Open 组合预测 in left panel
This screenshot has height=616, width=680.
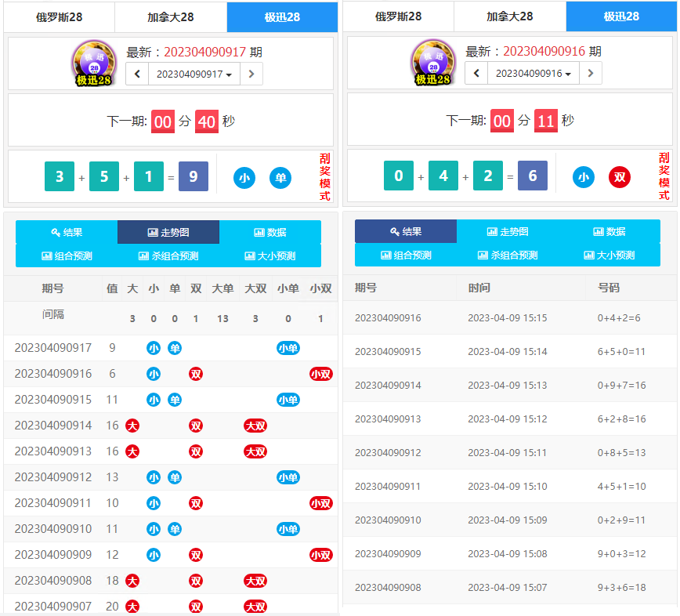pyautogui.click(x=67, y=256)
